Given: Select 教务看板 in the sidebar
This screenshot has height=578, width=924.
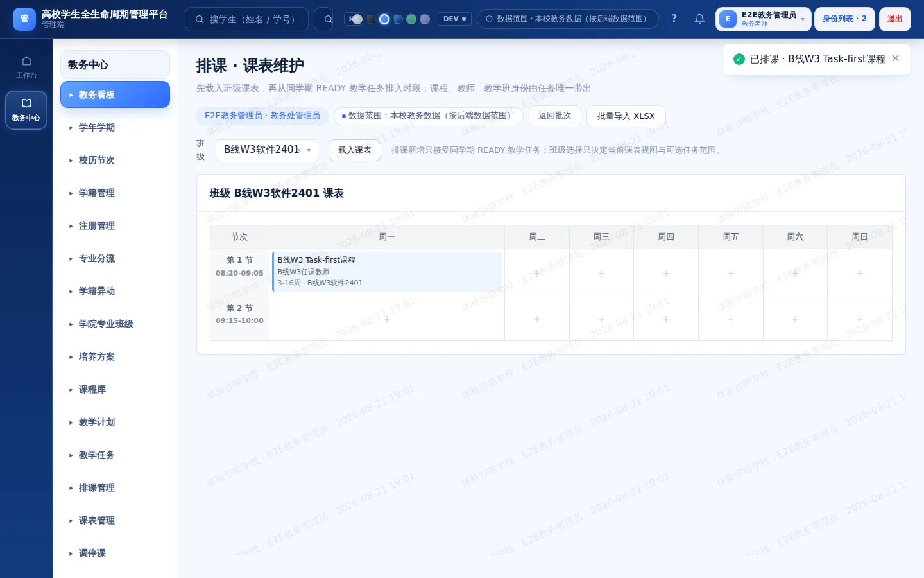Looking at the screenshot, I should click(115, 94).
